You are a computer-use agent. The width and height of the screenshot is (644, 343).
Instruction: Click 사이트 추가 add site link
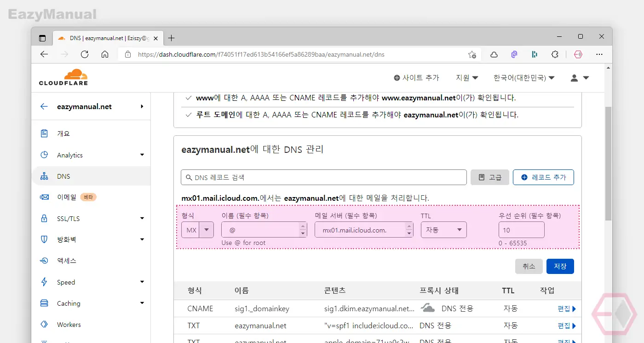pos(416,78)
